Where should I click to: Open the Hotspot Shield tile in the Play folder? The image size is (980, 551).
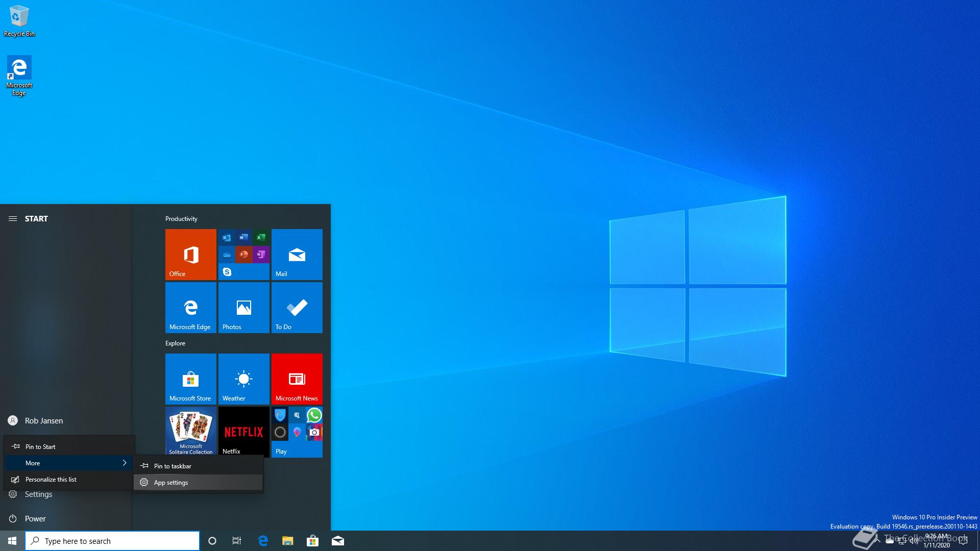[280, 415]
